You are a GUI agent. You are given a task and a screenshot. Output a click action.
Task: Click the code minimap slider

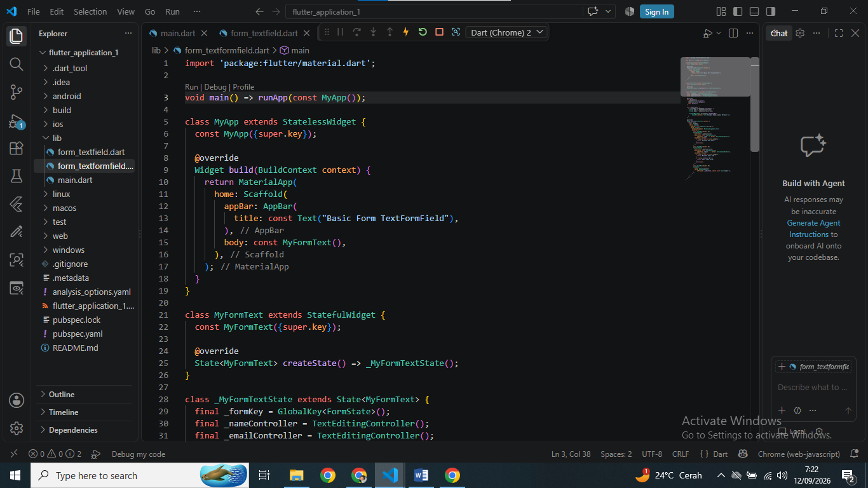click(x=715, y=77)
